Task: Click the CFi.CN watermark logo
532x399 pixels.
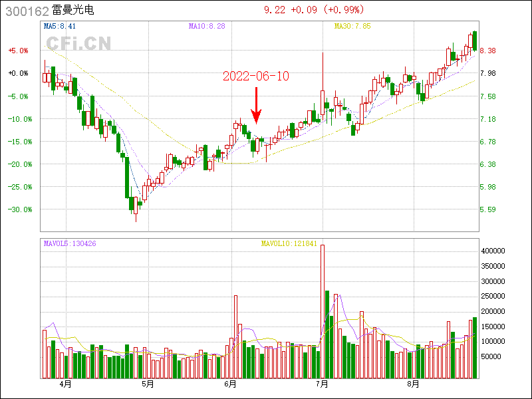Action: (78, 43)
